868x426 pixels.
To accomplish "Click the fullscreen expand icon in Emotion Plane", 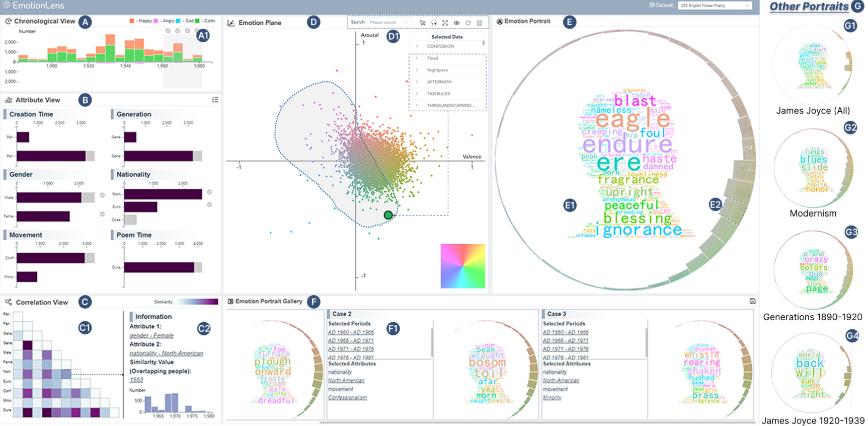I will coord(445,23).
